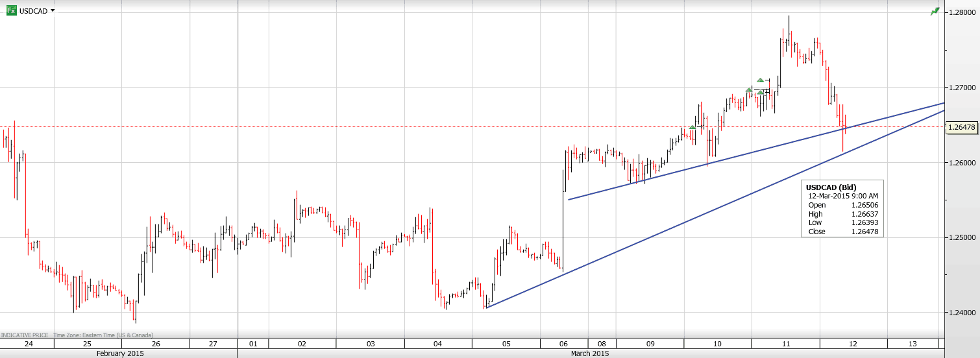Click the 1.26478 current price label
The image size is (980, 358).
962,127
